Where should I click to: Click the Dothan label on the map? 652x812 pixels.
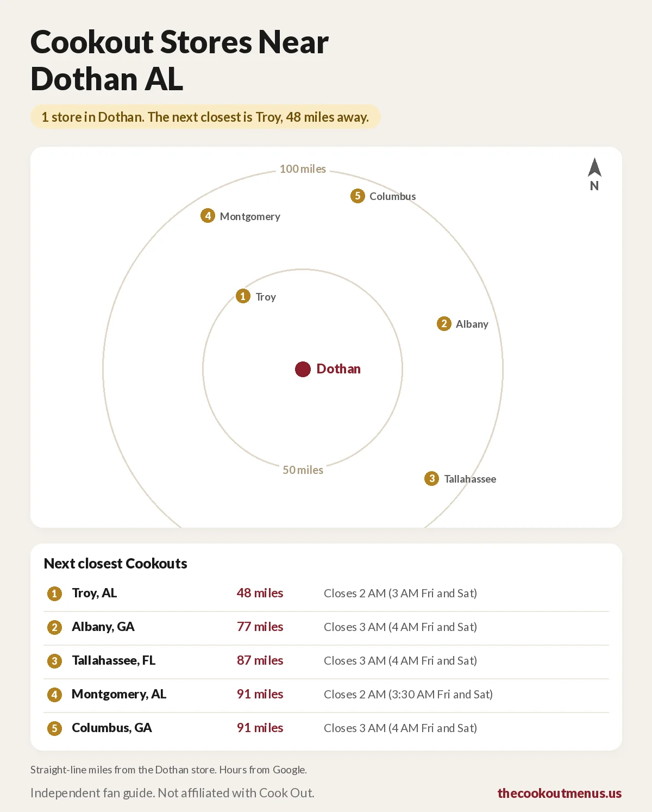338,369
